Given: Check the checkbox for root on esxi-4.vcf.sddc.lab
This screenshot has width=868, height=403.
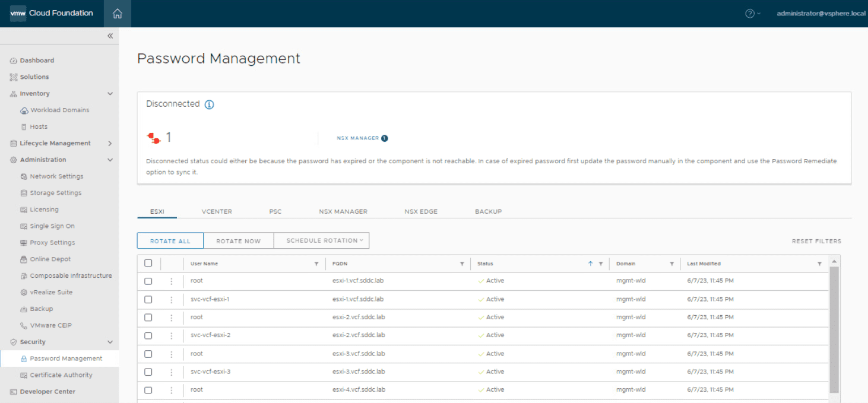Looking at the screenshot, I should click(x=148, y=390).
